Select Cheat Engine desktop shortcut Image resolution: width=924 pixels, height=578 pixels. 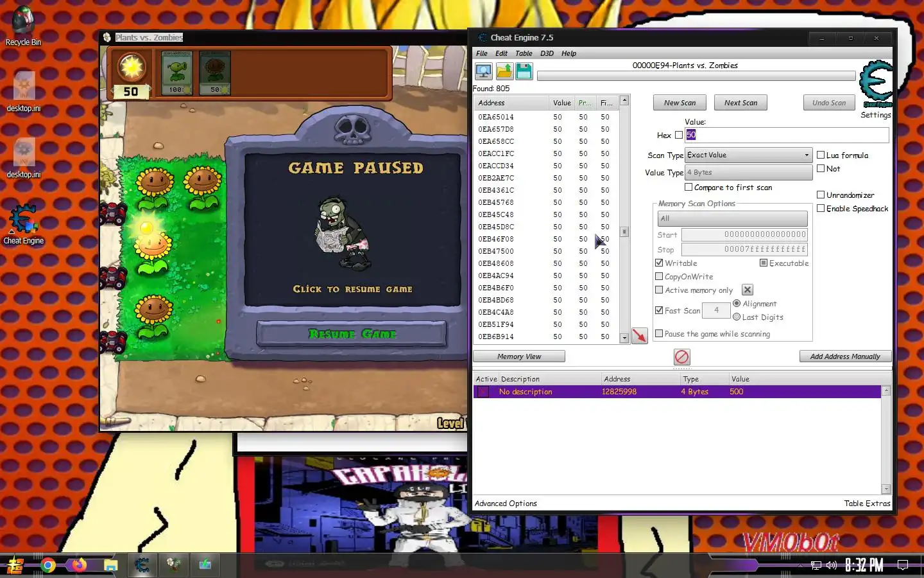coord(24,224)
